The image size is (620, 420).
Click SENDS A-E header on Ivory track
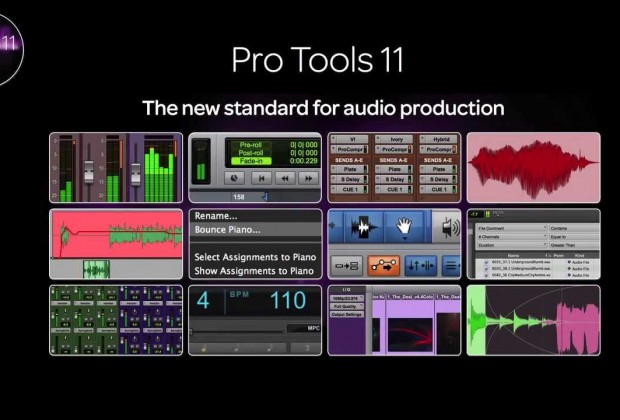(x=393, y=160)
